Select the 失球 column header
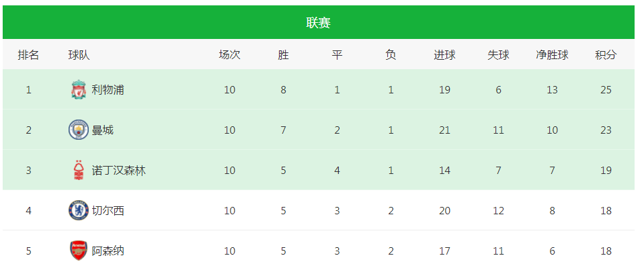Screen dimensions: 644x264 (x=498, y=54)
